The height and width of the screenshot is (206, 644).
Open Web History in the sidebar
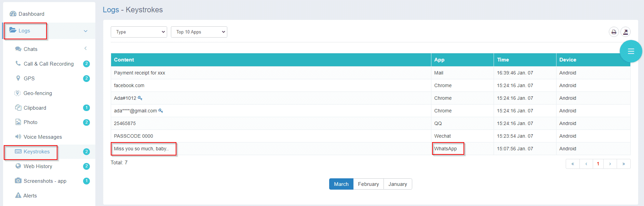38,166
